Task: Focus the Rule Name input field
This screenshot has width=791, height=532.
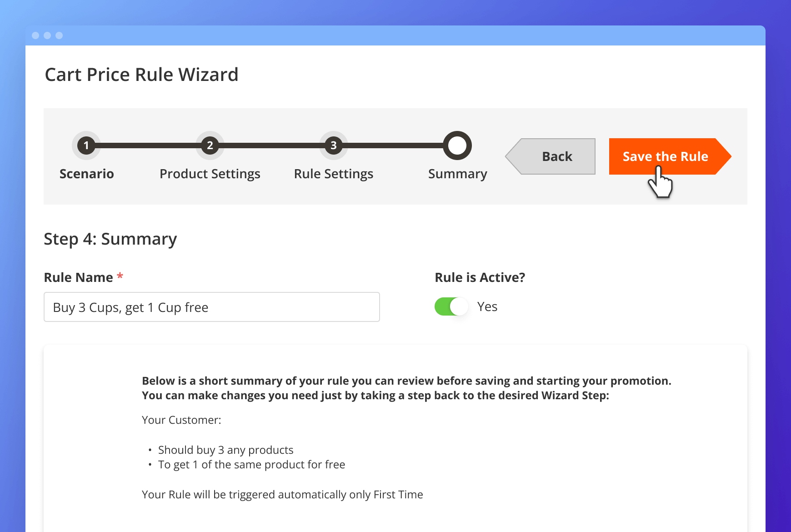Action: tap(212, 307)
